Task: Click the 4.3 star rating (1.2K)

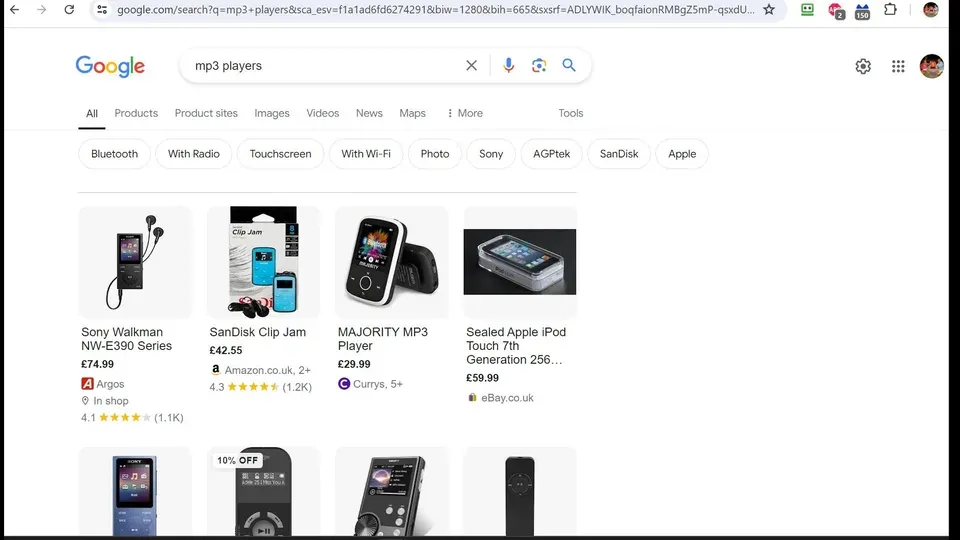Action: pyautogui.click(x=261, y=387)
